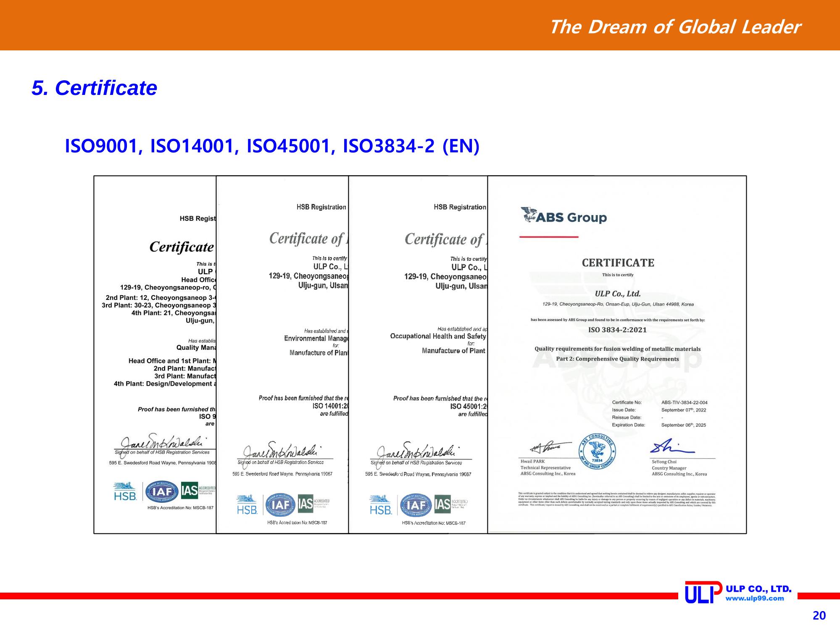Click the page number 20

(819, 616)
